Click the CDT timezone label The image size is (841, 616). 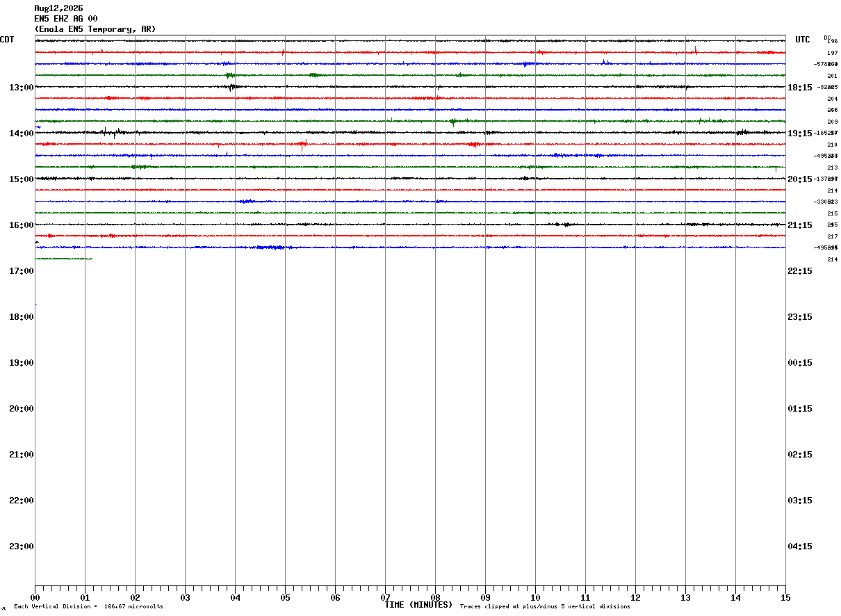[x=8, y=40]
